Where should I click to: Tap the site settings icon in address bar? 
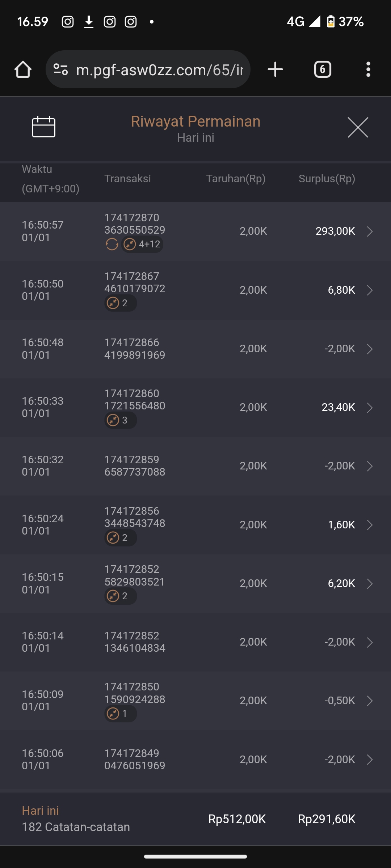(x=60, y=69)
